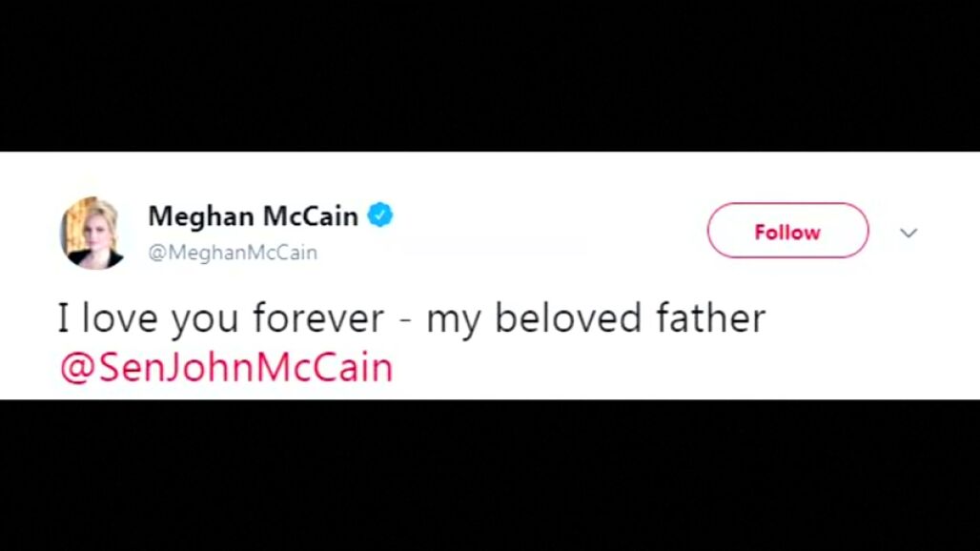The image size is (980, 551).
Task: Open the down-arrow menu next to Follow
Action: pos(909,233)
